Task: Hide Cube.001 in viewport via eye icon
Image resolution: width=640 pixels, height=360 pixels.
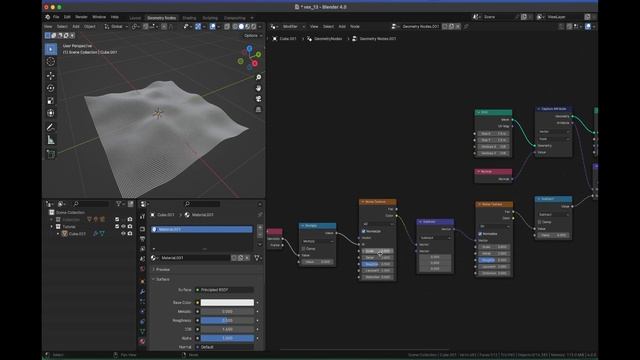Action: point(123,233)
